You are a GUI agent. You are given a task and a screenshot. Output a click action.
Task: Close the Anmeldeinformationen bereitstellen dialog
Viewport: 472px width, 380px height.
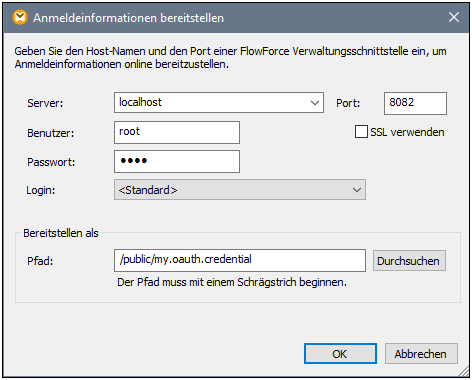click(x=454, y=17)
